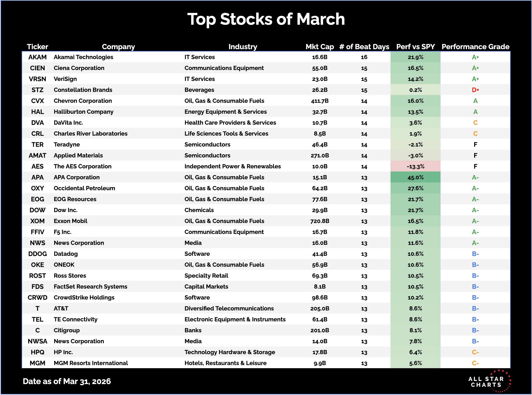The height and width of the screenshot is (395, 532).
Task: Click the Mkt Cap column header
Action: [x=320, y=47]
